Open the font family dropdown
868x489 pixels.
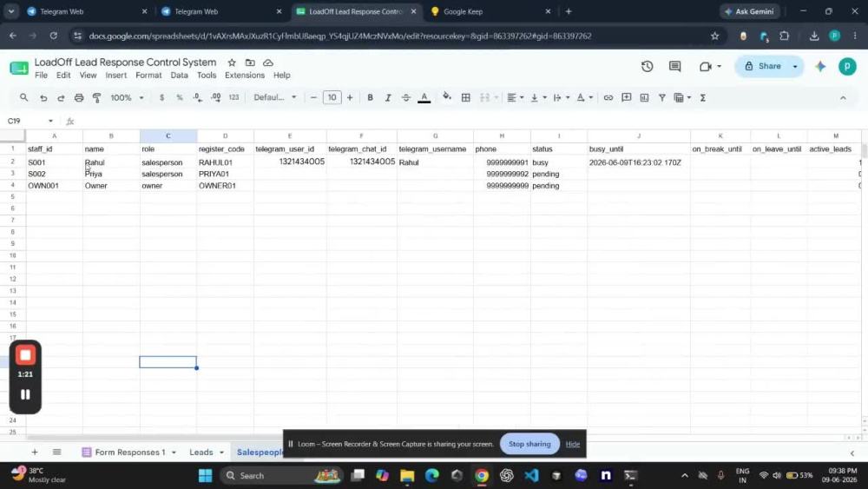point(274,97)
